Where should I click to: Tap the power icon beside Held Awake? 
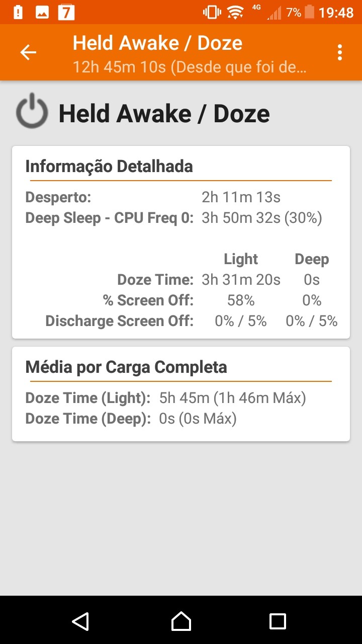[x=32, y=111]
